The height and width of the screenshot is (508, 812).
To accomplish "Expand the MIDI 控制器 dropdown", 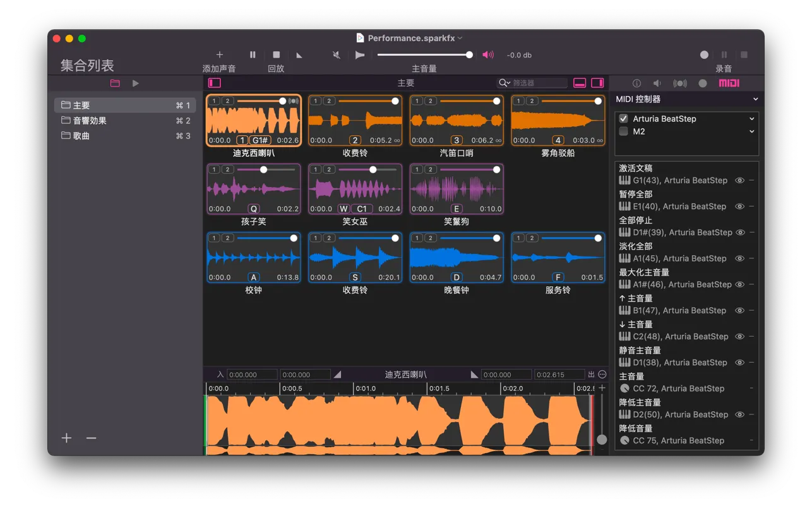I will tap(755, 99).
